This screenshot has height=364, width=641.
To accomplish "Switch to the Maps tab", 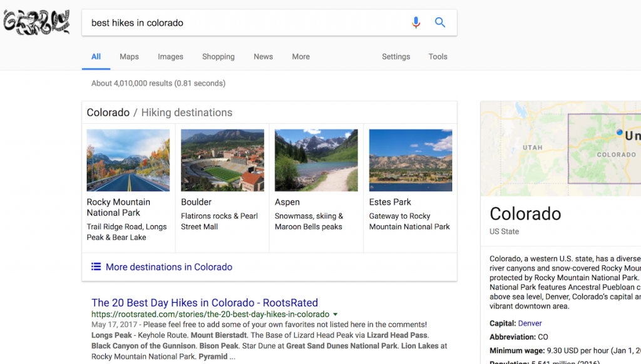I will [x=129, y=57].
